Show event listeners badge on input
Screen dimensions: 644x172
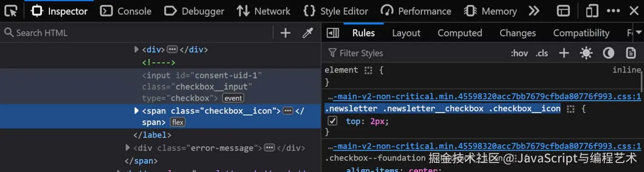click(x=233, y=98)
